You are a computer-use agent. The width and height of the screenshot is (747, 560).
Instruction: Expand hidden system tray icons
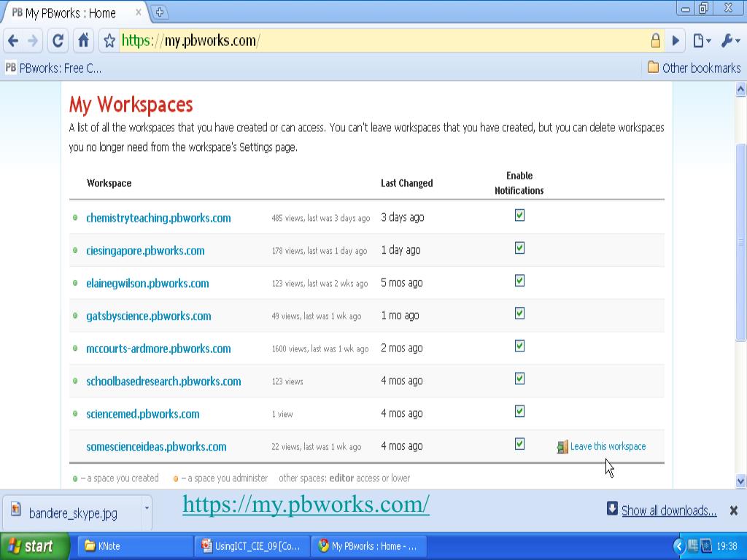pos(679,546)
